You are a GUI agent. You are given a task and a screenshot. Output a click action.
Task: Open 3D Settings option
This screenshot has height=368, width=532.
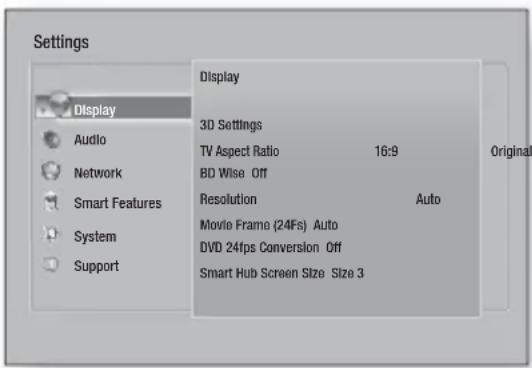pyautogui.click(x=231, y=125)
